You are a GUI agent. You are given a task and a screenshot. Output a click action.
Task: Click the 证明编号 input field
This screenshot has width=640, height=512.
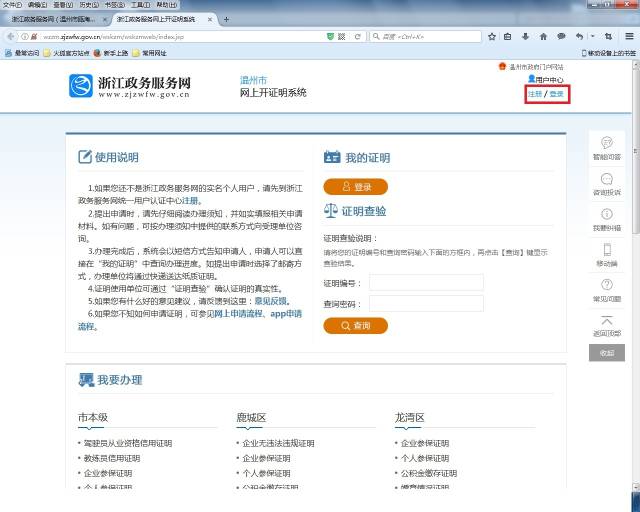[x=426, y=283]
